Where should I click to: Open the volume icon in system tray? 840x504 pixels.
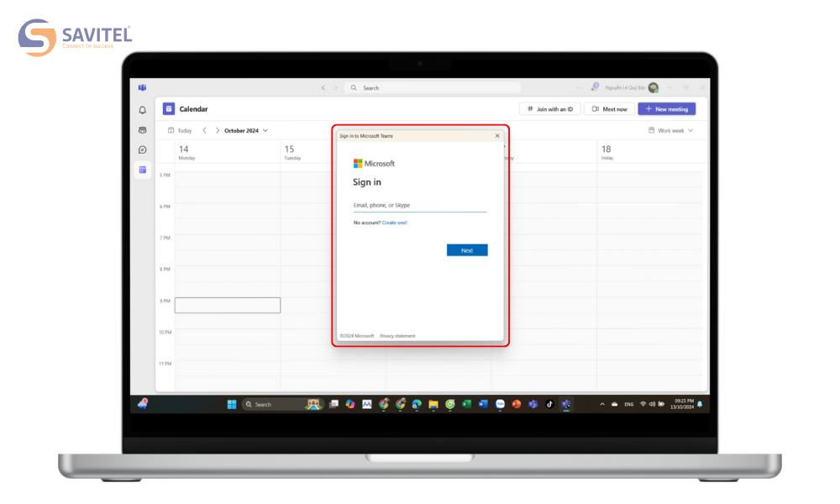[652, 404]
